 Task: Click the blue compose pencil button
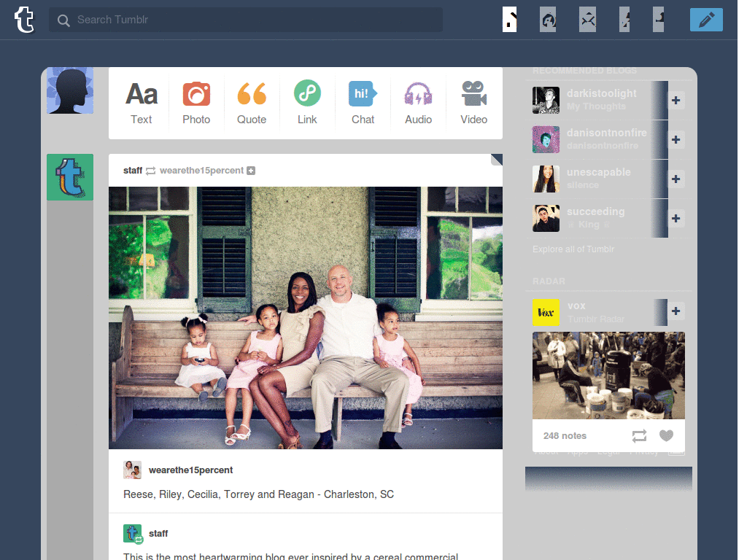(706, 20)
